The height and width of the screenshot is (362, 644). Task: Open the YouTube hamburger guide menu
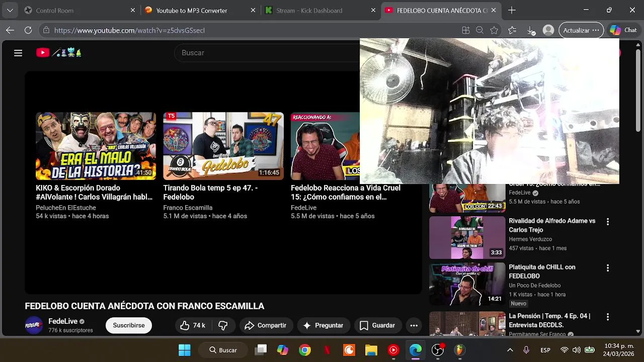[18, 53]
